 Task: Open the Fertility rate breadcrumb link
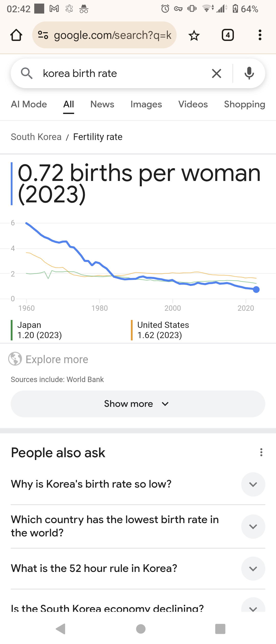point(97,137)
